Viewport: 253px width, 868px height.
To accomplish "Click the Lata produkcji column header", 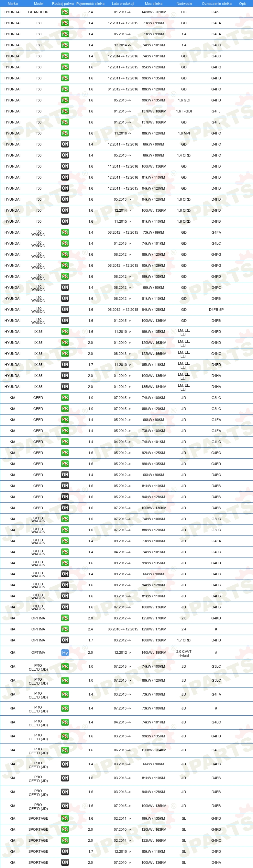I will click(x=123, y=3).
